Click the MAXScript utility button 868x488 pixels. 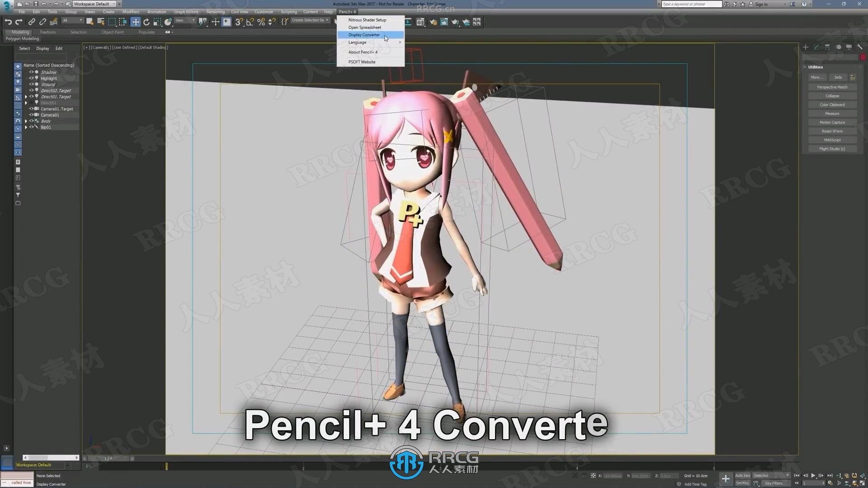click(832, 140)
